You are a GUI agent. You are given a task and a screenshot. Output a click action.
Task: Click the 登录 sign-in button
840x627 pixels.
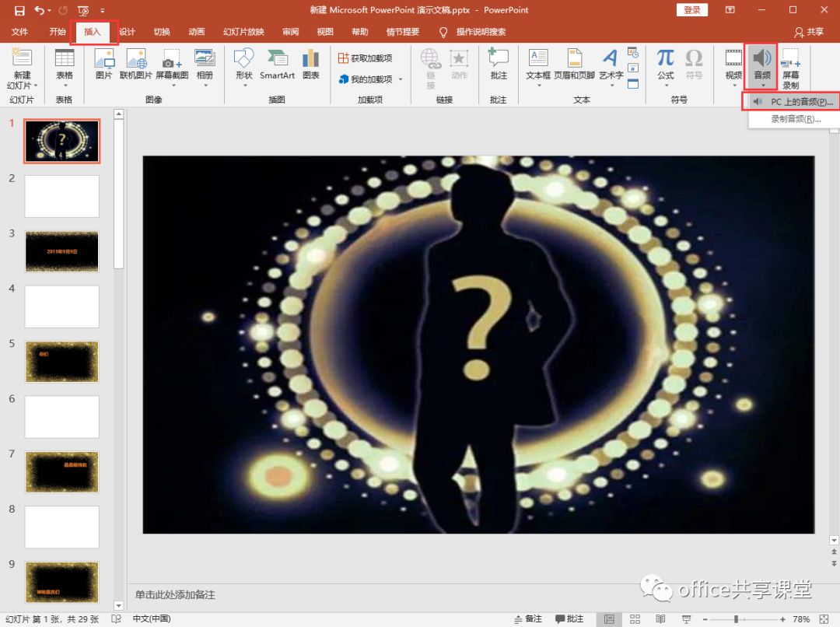coord(692,9)
